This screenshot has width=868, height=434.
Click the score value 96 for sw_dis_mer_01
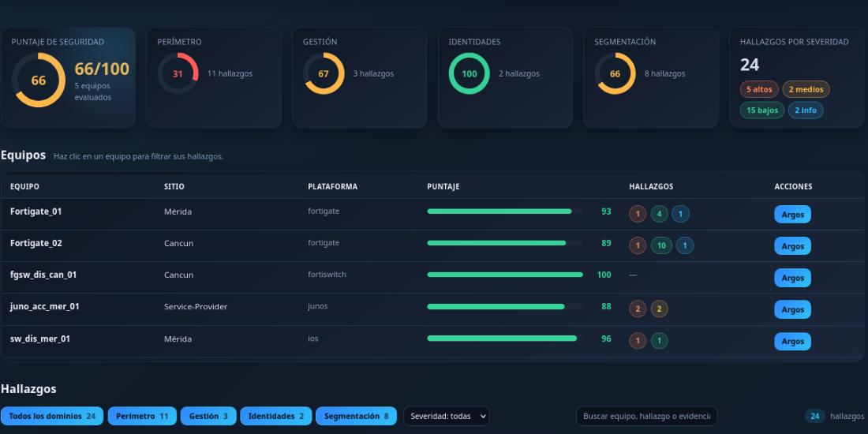click(606, 339)
